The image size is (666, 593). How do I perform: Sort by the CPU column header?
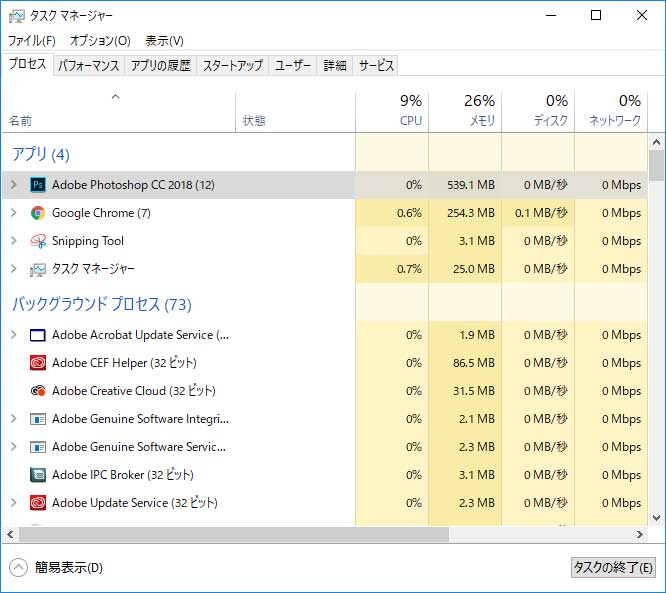point(392,111)
